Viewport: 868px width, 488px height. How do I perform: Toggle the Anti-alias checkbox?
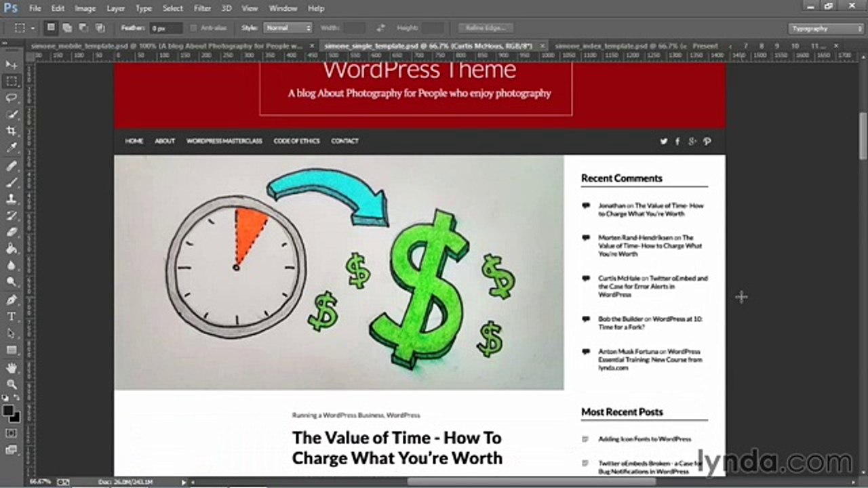194,28
